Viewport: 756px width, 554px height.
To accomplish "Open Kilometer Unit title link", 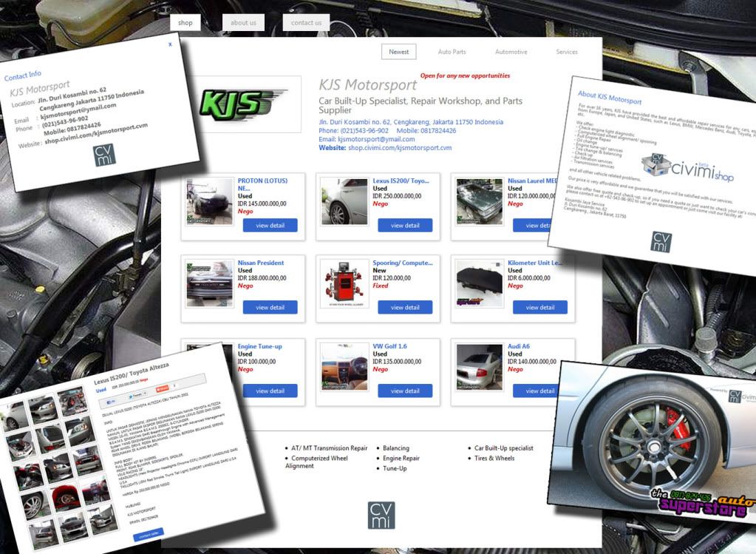I will 534,263.
